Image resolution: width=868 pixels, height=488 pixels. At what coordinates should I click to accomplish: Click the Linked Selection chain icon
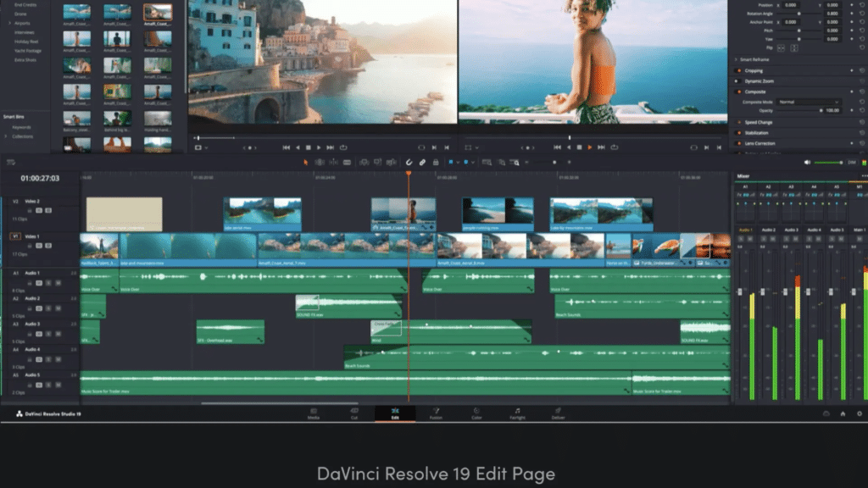tap(422, 162)
